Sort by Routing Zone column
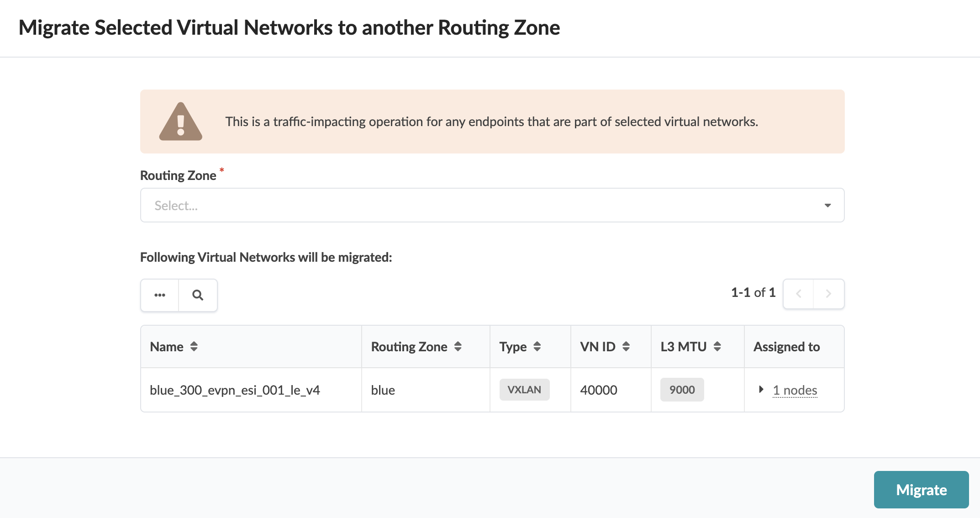This screenshot has height=518, width=980. 458,347
